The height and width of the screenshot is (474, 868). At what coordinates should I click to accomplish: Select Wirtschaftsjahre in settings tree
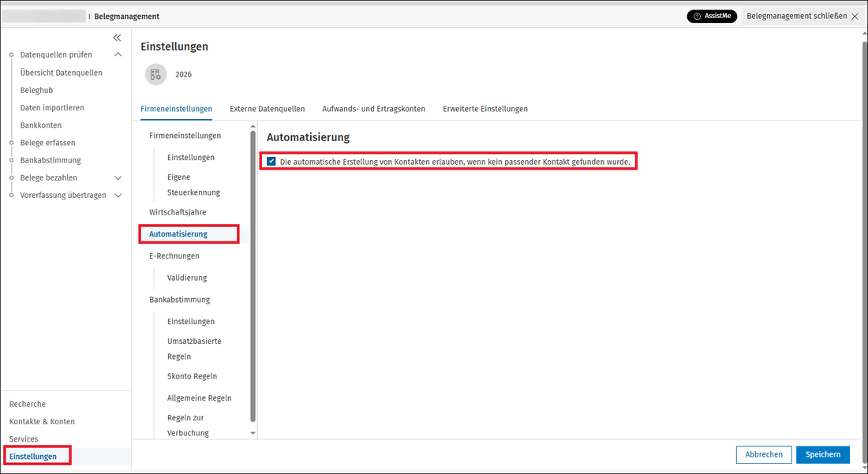(x=178, y=212)
